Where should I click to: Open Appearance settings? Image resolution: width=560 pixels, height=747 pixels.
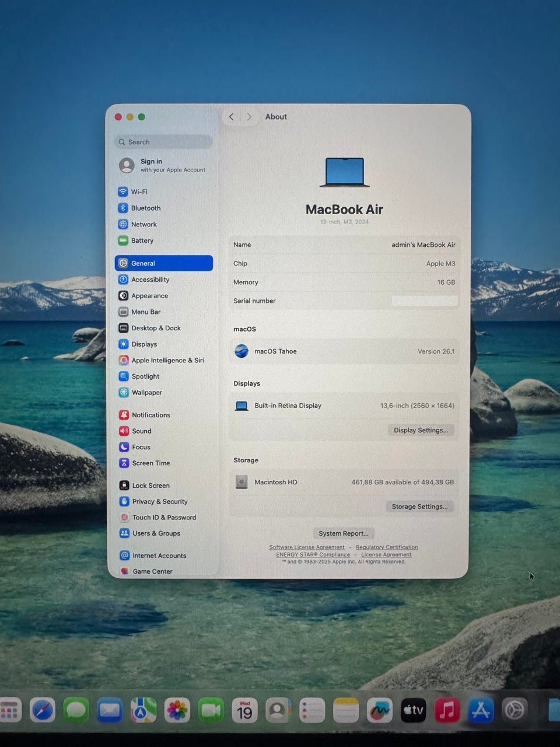[163, 296]
